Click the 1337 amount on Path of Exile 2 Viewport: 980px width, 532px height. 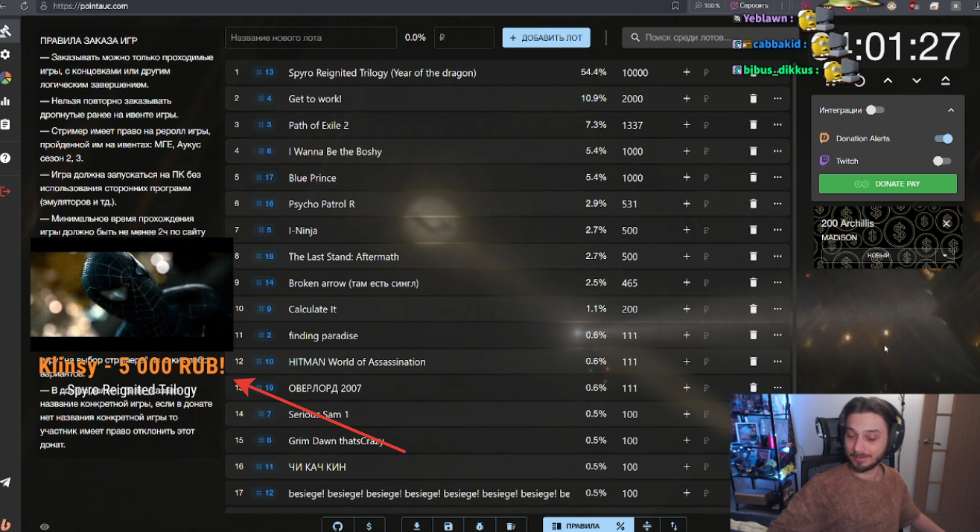tap(632, 125)
